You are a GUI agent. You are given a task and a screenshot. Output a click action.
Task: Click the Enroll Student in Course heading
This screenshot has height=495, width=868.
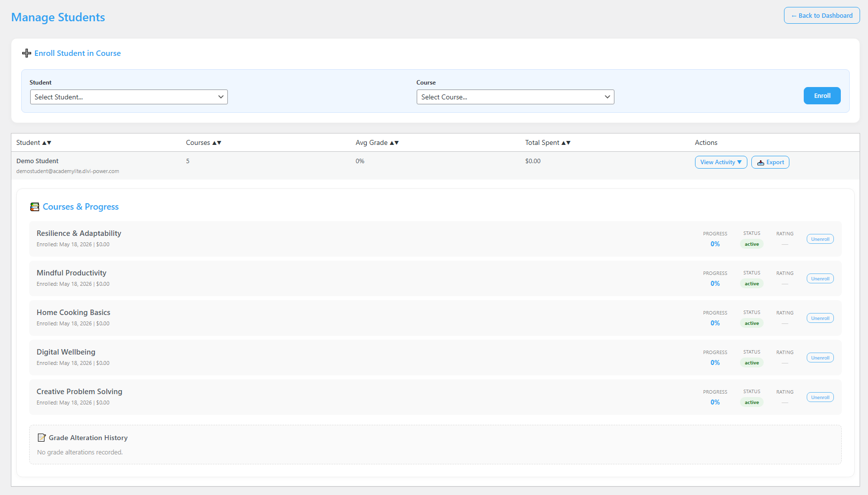pos(78,53)
